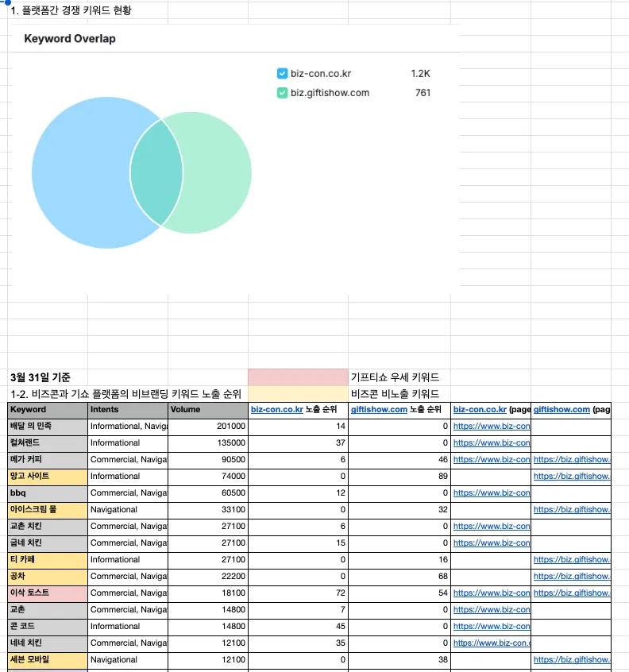Open biz-con URL in 교촌 row
629x672 pixels.
click(492, 610)
